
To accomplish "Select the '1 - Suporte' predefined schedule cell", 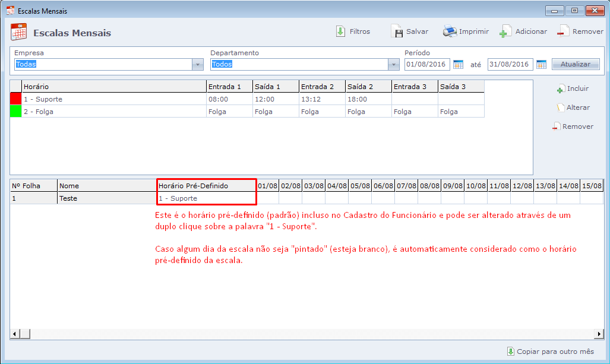I will click(x=206, y=198).
